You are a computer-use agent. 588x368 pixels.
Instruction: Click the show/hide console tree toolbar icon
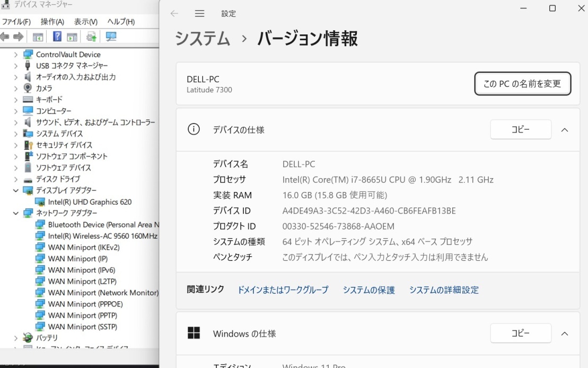pos(38,37)
